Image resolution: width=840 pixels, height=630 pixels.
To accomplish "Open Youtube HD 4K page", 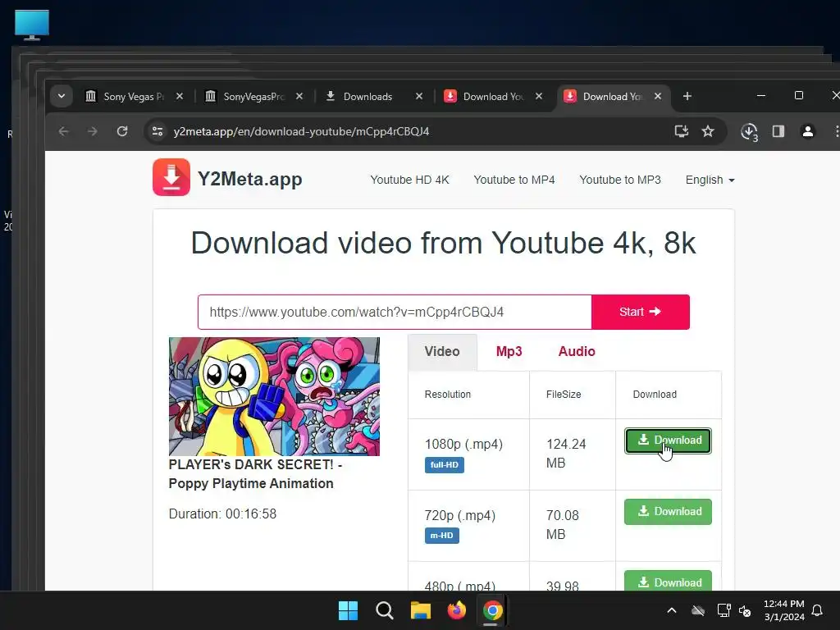I will click(410, 180).
